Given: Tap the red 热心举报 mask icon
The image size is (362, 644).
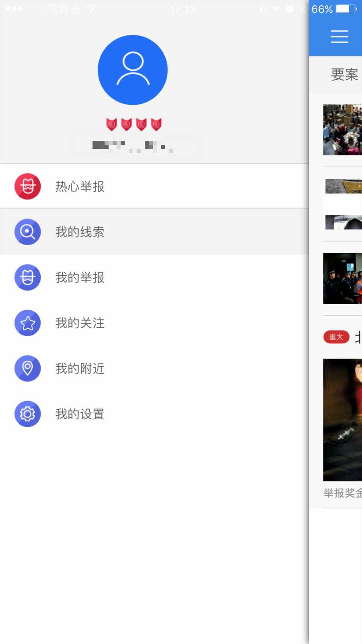Looking at the screenshot, I should tap(28, 186).
